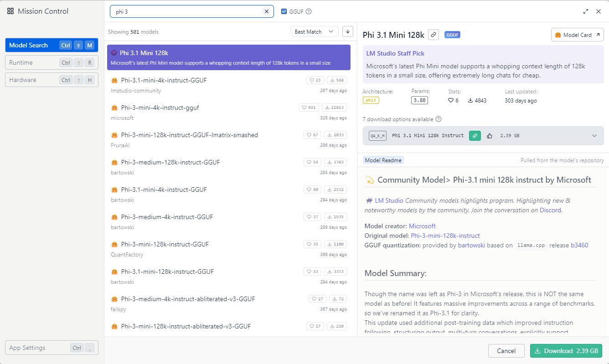Click the 1100 downloads badge
Viewport: 609px width, 364px height.
coord(335,244)
